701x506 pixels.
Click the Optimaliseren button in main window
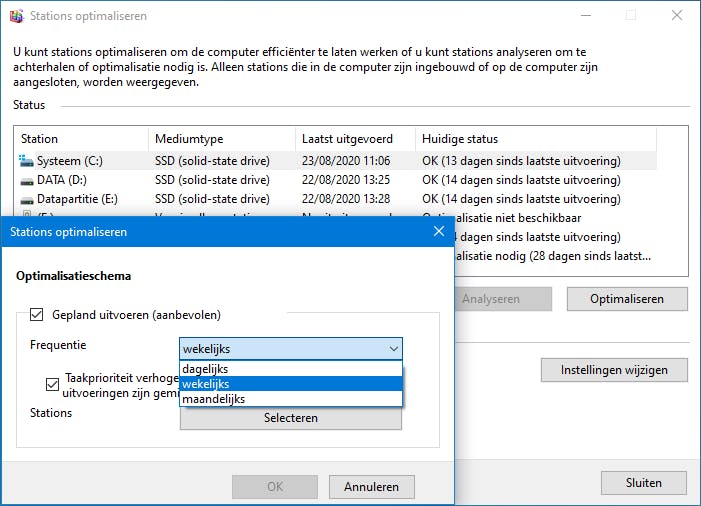coord(627,299)
